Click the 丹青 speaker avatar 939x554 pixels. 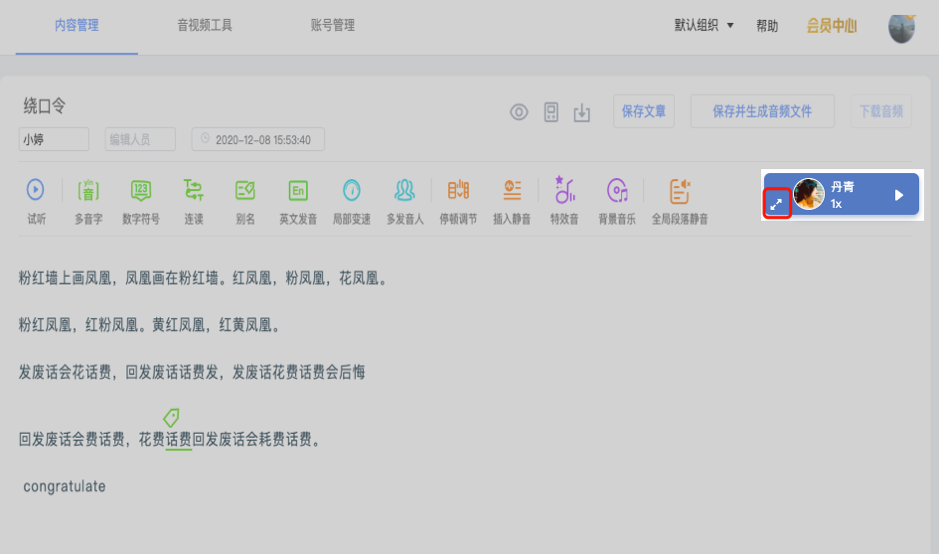808,194
